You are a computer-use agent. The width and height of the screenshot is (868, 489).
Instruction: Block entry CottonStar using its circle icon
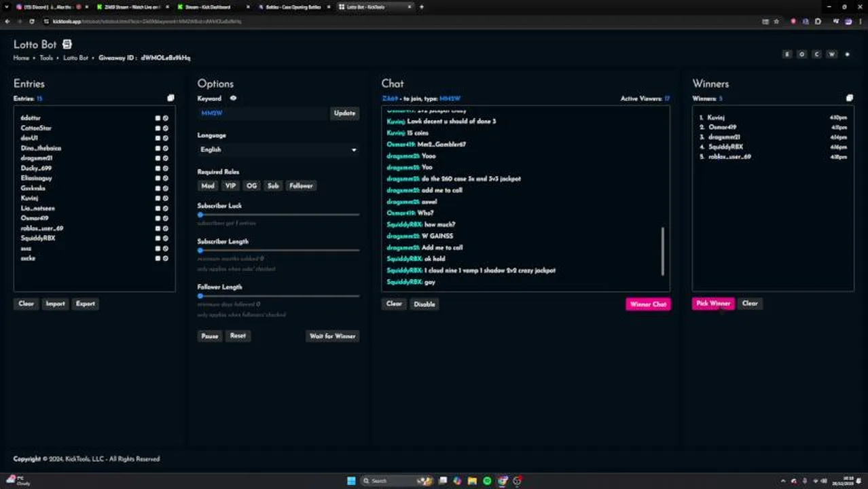tap(165, 128)
